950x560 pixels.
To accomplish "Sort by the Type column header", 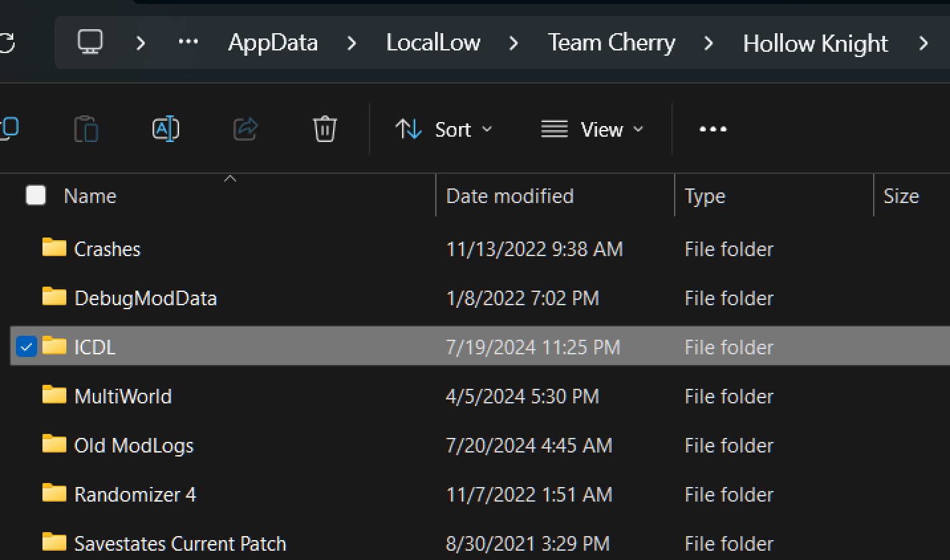I will [x=705, y=196].
